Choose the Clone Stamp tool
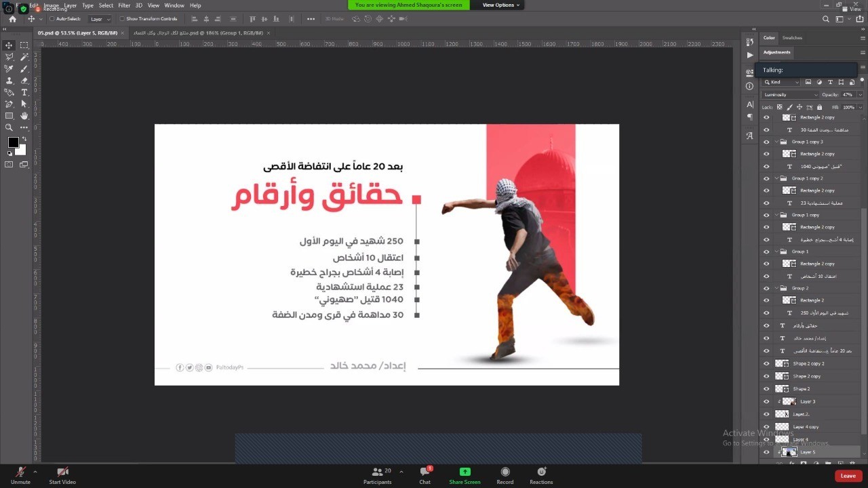Image resolution: width=868 pixels, height=488 pixels. tap(9, 81)
